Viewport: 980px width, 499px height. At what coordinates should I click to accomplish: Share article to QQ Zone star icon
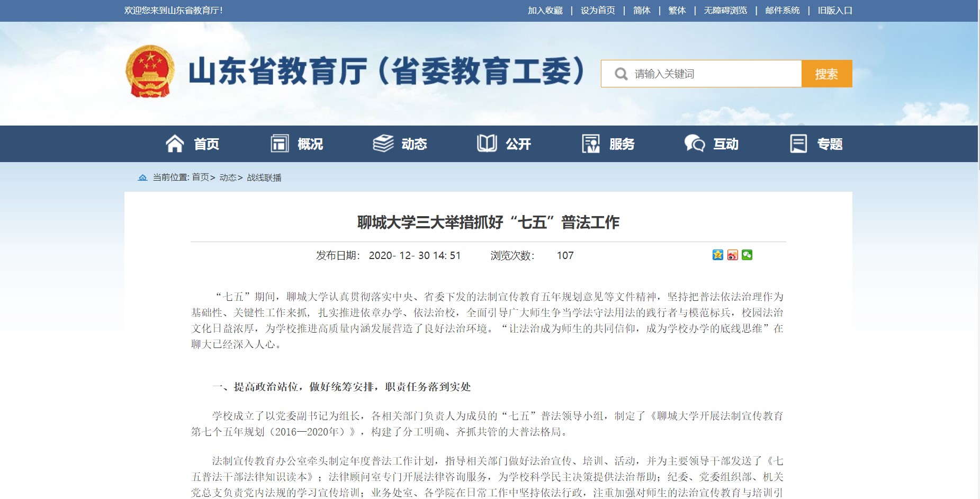[717, 255]
